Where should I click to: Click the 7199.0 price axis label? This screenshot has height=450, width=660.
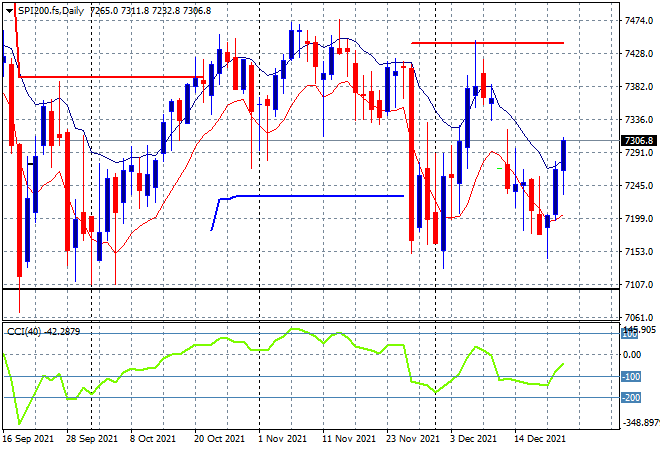(639, 218)
